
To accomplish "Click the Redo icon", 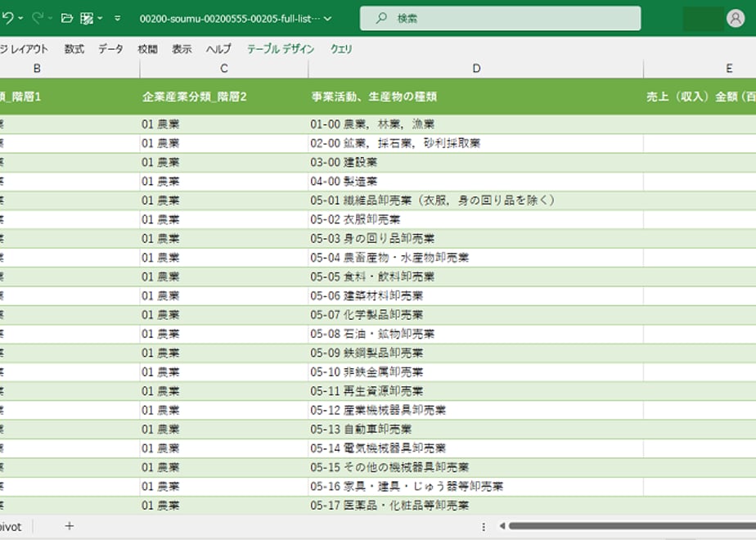I will click(37, 18).
